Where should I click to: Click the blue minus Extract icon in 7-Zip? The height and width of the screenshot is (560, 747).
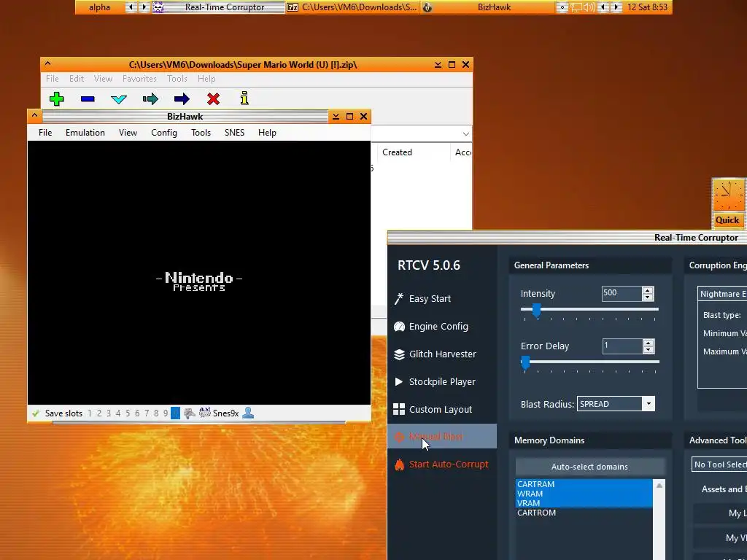pos(88,99)
